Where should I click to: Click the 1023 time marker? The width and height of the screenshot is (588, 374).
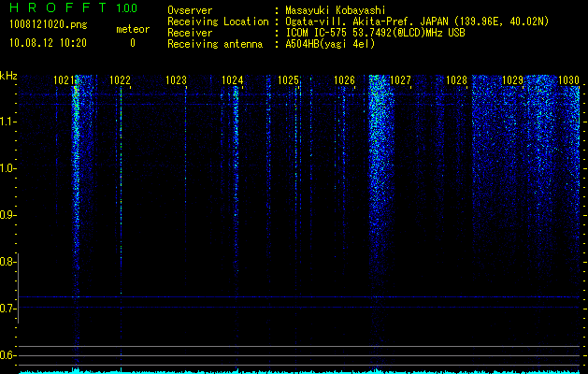click(177, 80)
